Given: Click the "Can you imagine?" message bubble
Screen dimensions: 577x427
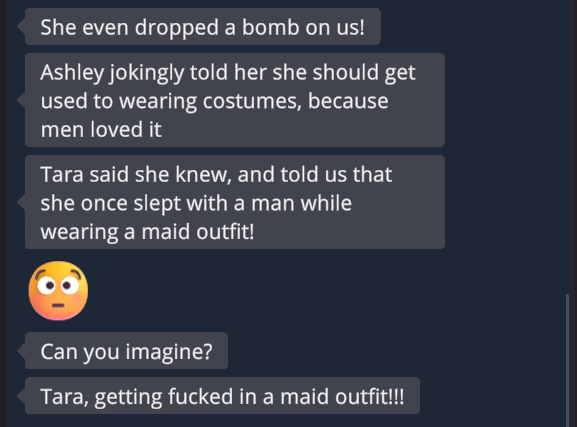Looking at the screenshot, I should pyautogui.click(x=126, y=351).
